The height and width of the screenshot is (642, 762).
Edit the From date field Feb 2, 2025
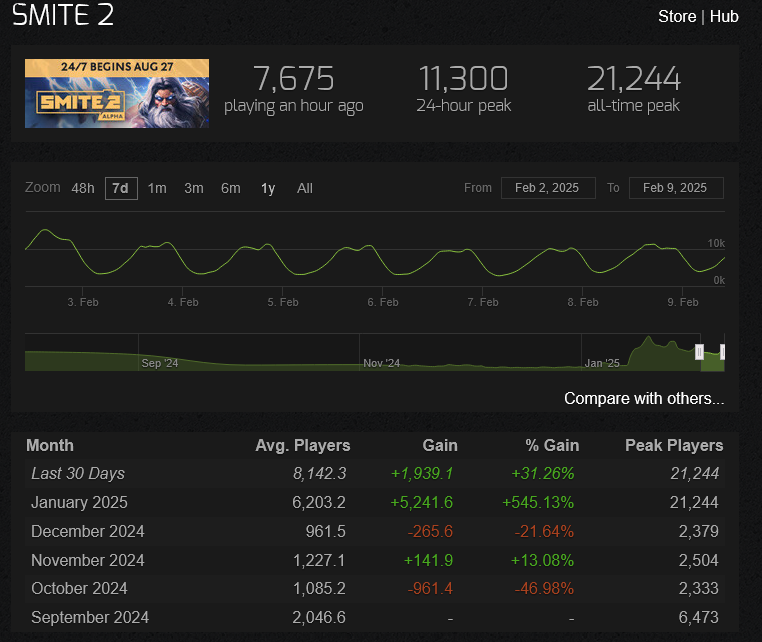click(548, 188)
